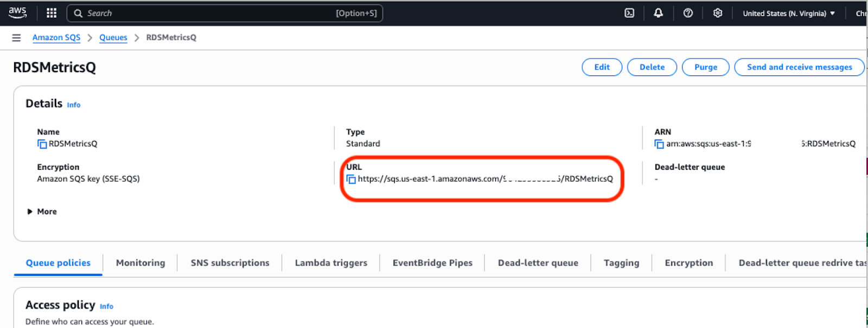
Task: Click the Purge button
Action: [705, 67]
